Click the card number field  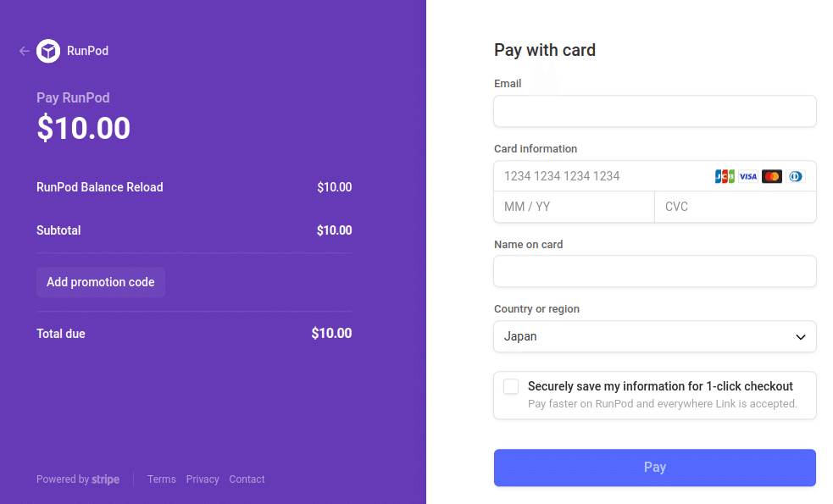coord(602,176)
